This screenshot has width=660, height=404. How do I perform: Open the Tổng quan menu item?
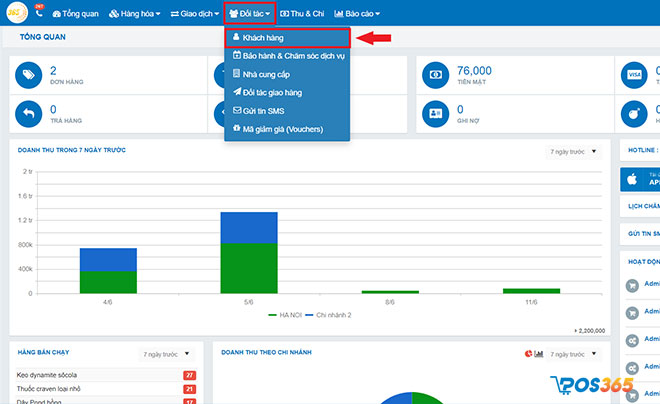pyautogui.click(x=75, y=14)
